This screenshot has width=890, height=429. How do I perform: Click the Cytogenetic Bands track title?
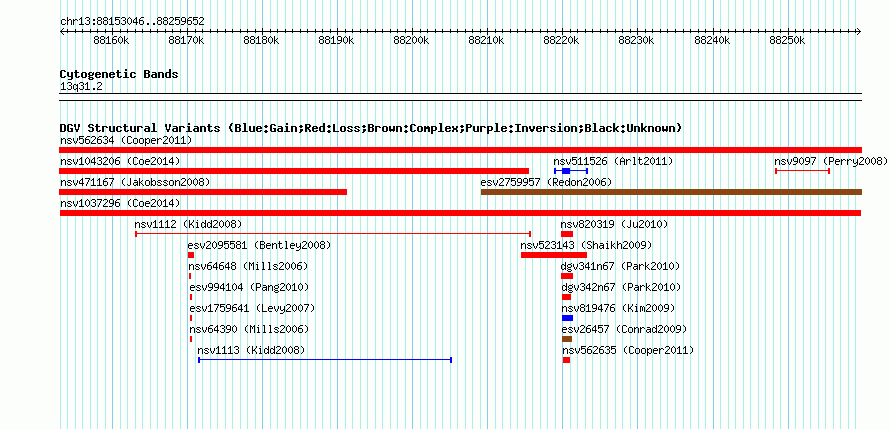[119, 74]
